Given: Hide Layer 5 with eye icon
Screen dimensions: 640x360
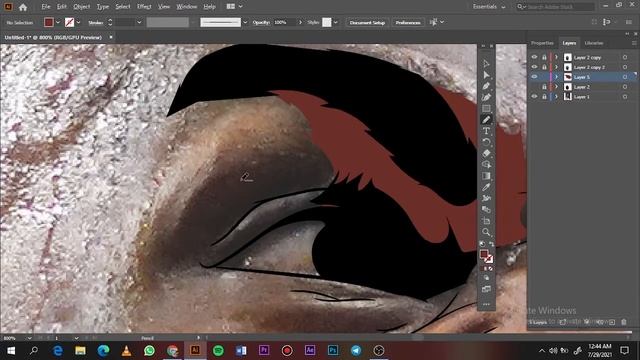Looking at the screenshot, I should 534,77.
